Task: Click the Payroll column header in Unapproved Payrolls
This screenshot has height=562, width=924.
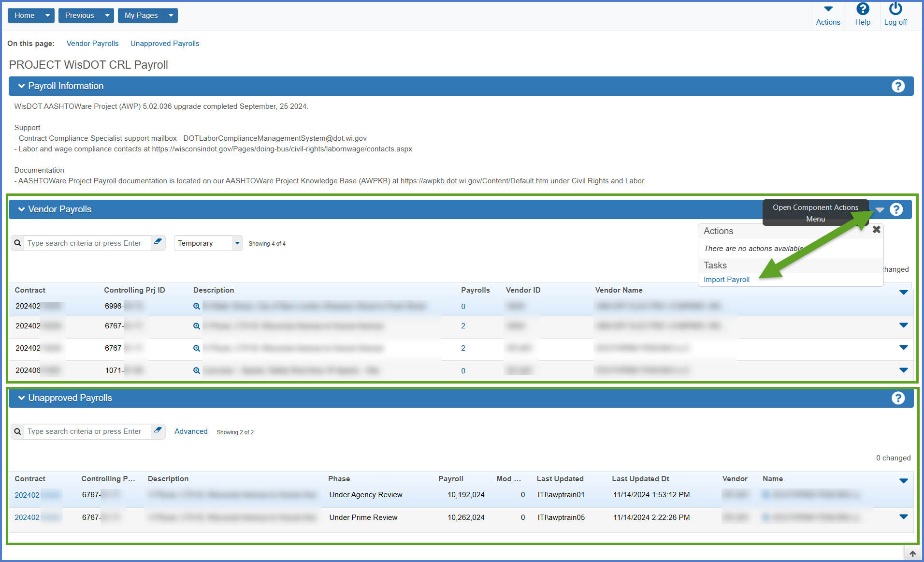Action: coord(450,479)
